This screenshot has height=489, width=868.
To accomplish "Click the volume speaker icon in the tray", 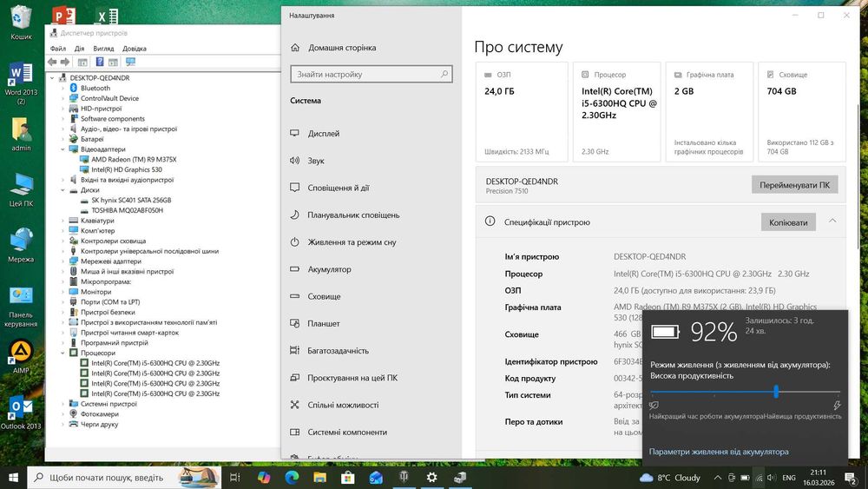I will tap(773, 478).
